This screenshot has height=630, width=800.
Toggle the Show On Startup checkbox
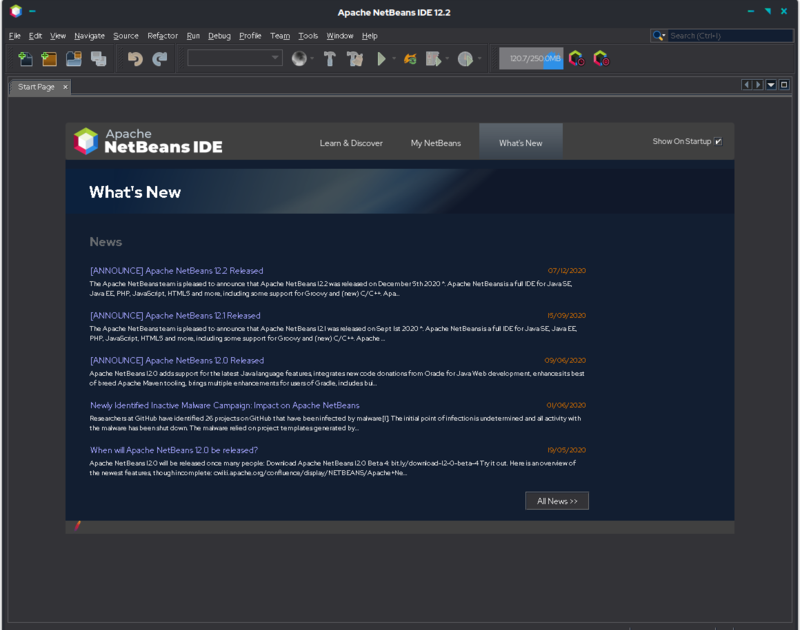click(718, 142)
